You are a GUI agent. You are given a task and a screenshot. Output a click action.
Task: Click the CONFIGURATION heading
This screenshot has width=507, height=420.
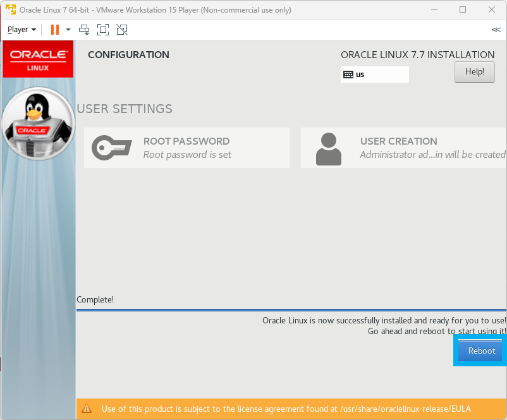128,55
